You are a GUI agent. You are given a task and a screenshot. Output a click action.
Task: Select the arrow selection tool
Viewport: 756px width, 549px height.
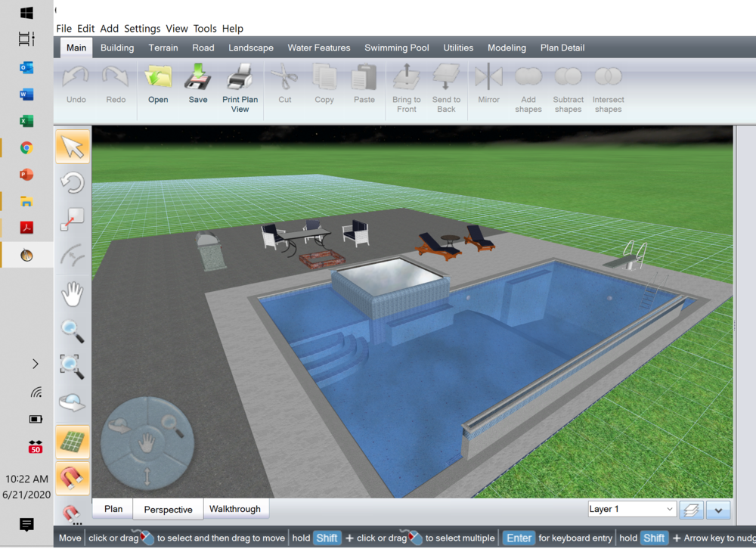(x=72, y=146)
